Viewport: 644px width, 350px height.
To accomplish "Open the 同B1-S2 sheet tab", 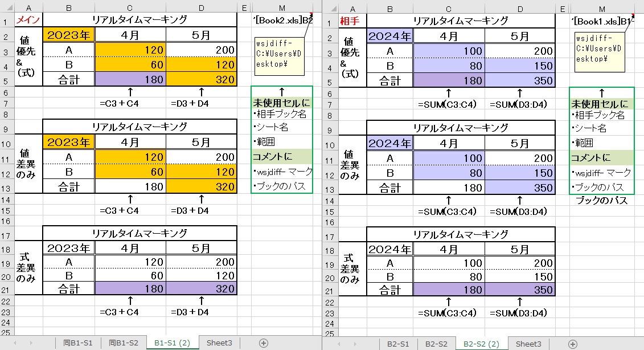I will coord(124,343).
